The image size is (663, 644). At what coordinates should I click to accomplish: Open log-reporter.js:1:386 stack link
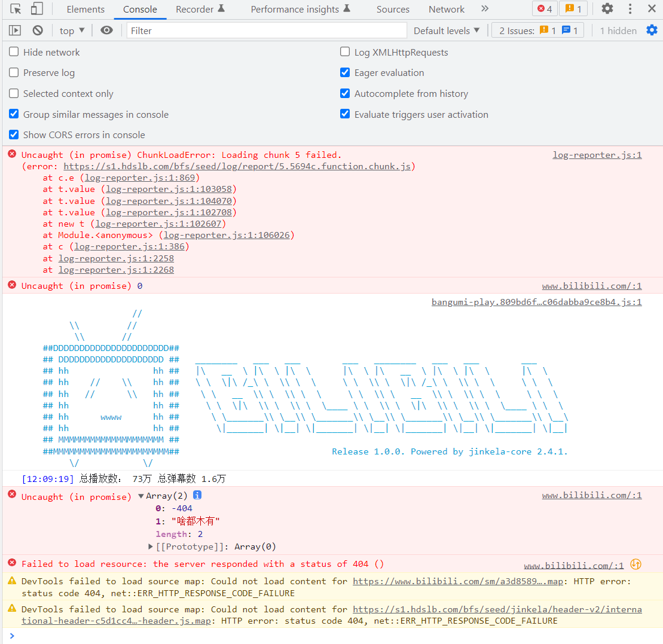[x=129, y=246]
